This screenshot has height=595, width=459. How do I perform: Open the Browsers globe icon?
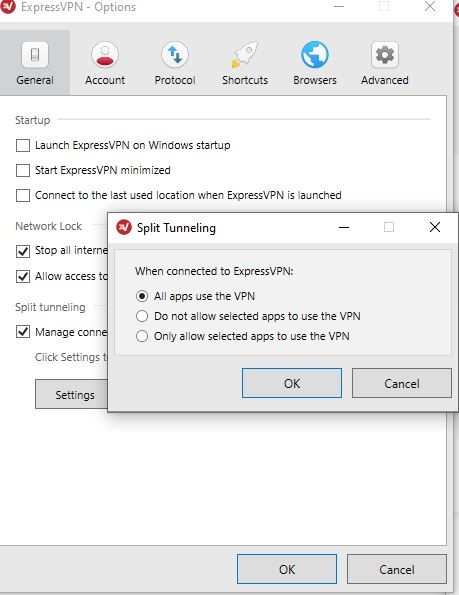tap(315, 55)
